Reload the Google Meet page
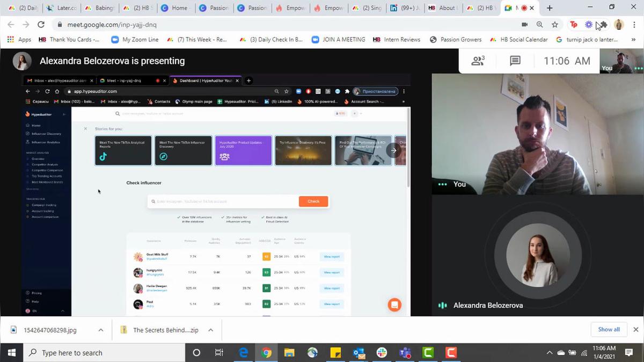The width and height of the screenshot is (644, 362). click(41, 25)
